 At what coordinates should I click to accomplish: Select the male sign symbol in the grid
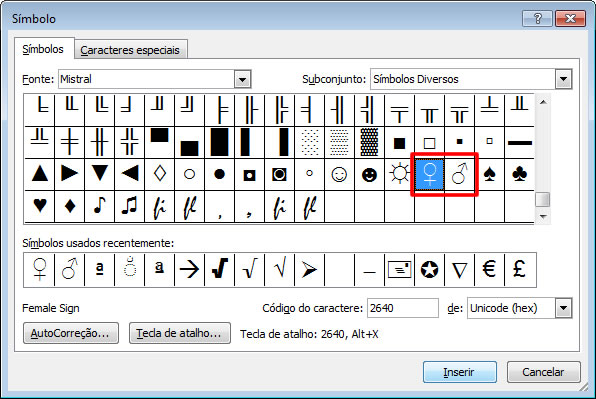[460, 174]
